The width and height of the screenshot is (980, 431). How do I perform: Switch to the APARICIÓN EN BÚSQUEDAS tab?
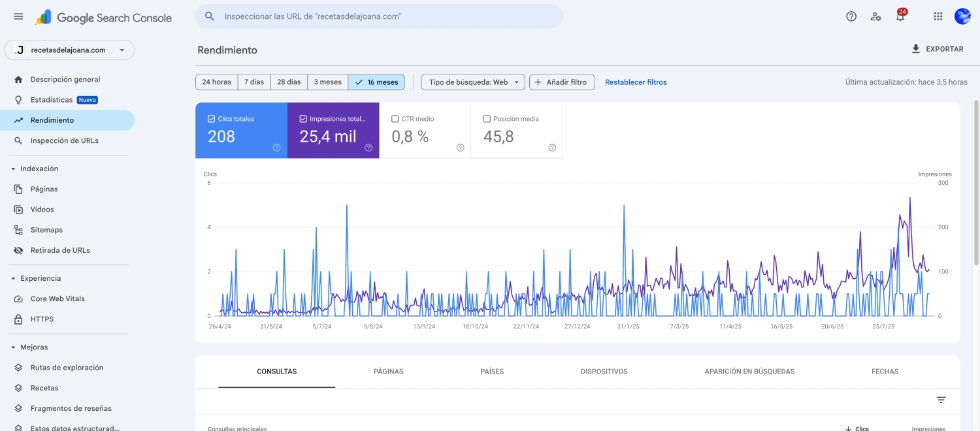(x=749, y=372)
